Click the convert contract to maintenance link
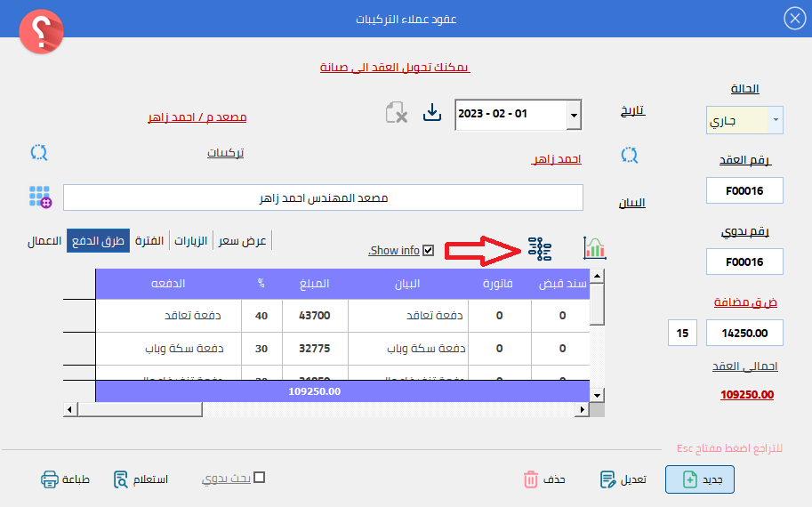 pos(395,68)
